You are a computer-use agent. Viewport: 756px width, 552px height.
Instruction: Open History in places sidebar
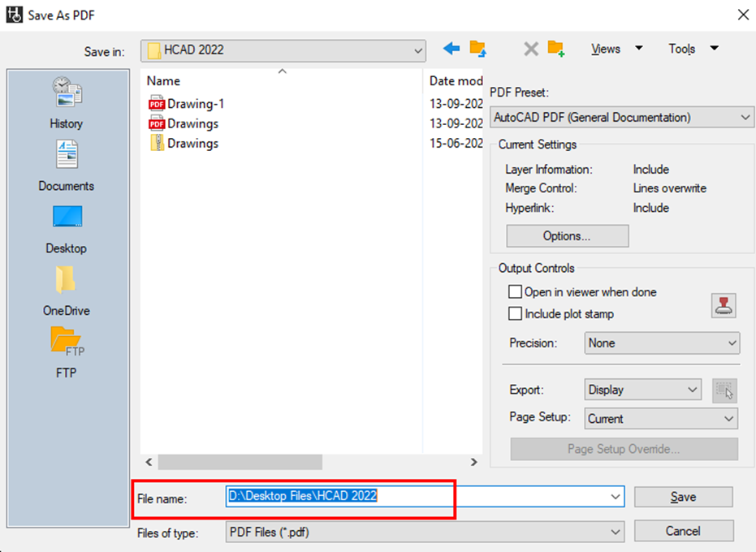[x=67, y=103]
